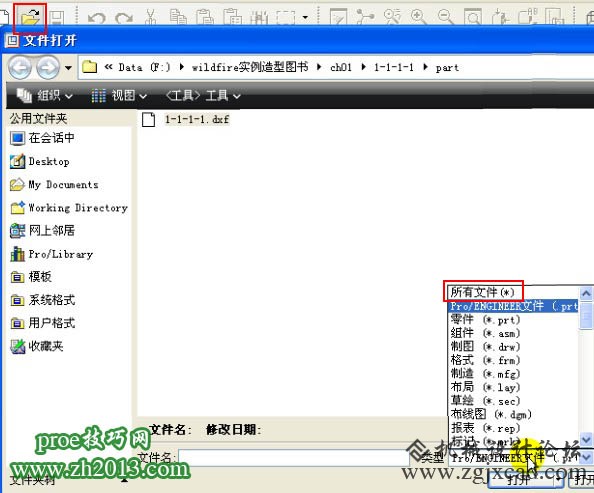Open the 工具 dropdown menu
This screenshot has height=493, width=594.
[203, 95]
